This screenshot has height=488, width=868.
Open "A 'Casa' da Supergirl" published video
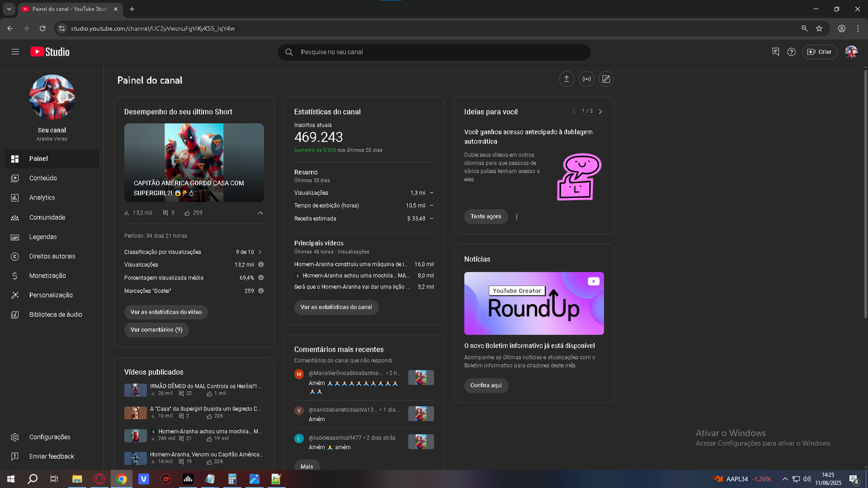[x=206, y=409]
